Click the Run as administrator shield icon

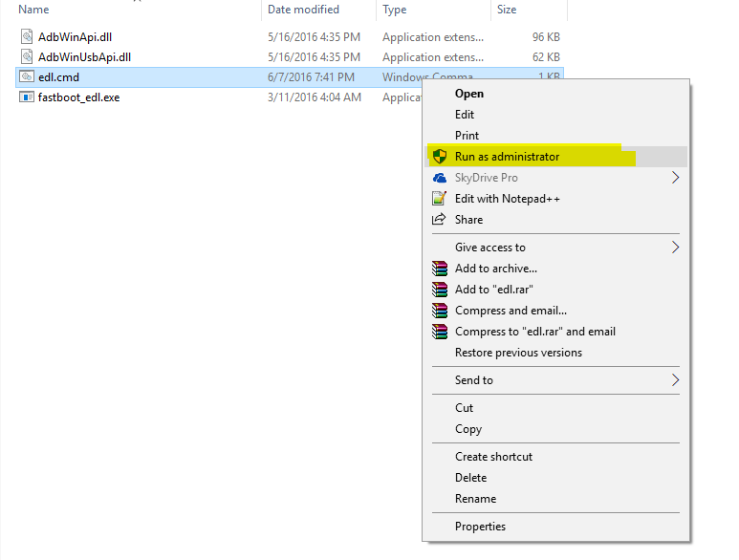point(440,157)
